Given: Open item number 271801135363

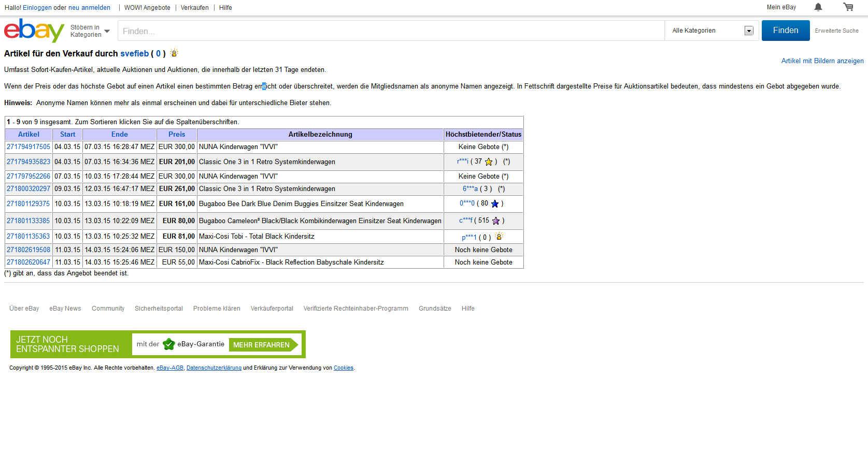Looking at the screenshot, I should tap(29, 237).
